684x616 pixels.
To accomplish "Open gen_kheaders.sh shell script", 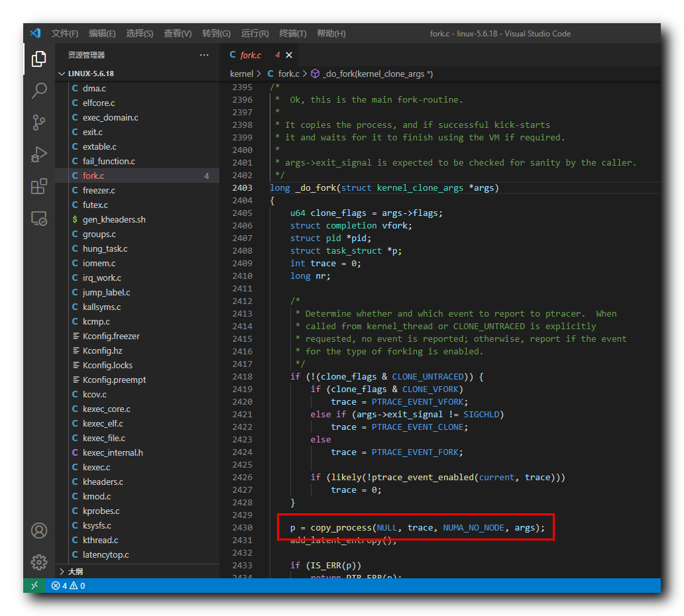I will click(137, 220).
